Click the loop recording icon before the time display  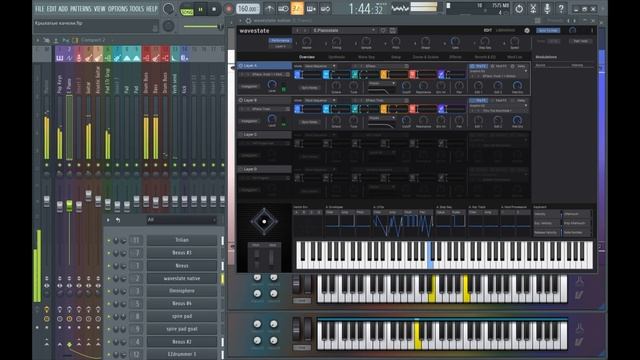click(x=325, y=9)
